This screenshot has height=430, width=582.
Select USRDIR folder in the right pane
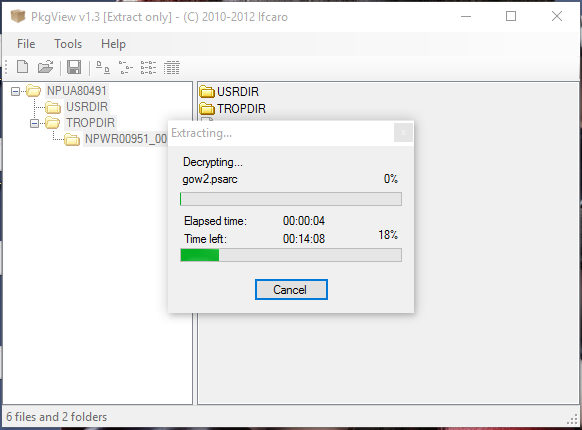(229, 91)
